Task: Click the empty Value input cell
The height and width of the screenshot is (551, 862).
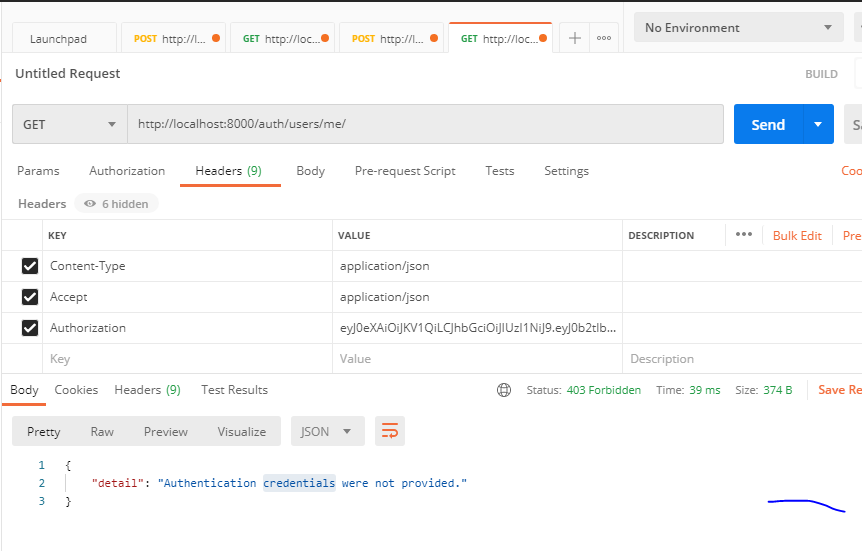Action: pos(477,359)
